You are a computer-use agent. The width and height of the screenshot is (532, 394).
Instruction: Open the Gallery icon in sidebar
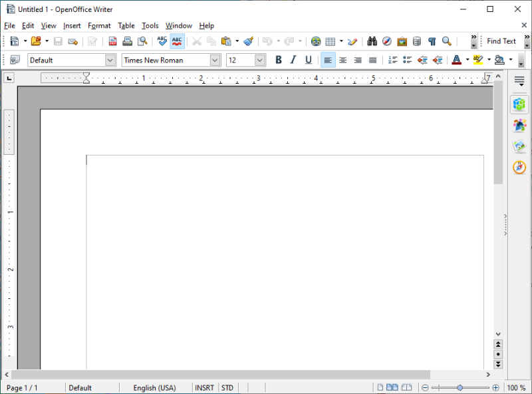pos(519,146)
